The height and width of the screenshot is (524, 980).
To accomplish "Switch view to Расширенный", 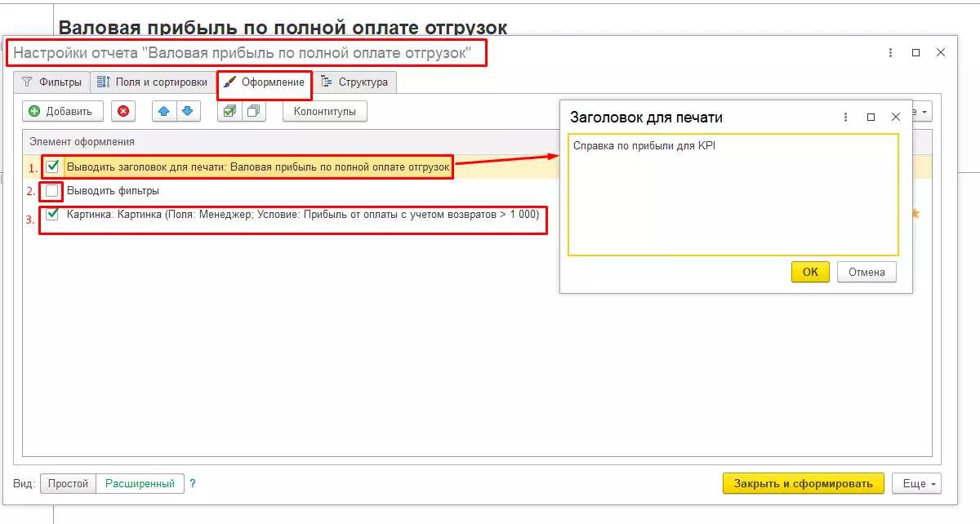I will pos(140,483).
